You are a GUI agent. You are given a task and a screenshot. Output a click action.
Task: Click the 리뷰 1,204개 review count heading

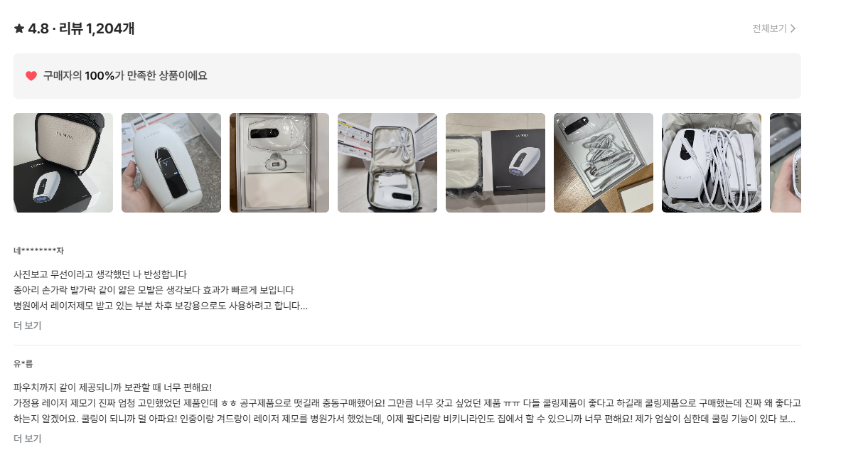pyautogui.click(x=97, y=28)
